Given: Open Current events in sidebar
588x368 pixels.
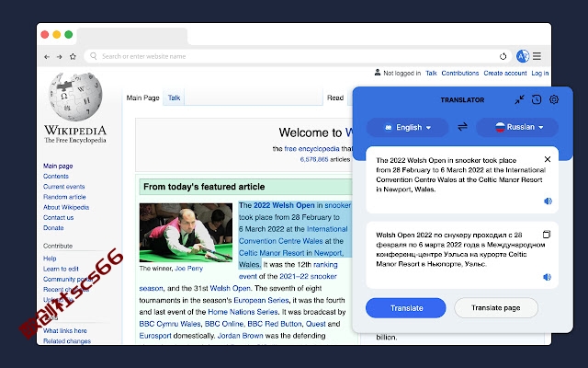Looking at the screenshot, I should [63, 187].
